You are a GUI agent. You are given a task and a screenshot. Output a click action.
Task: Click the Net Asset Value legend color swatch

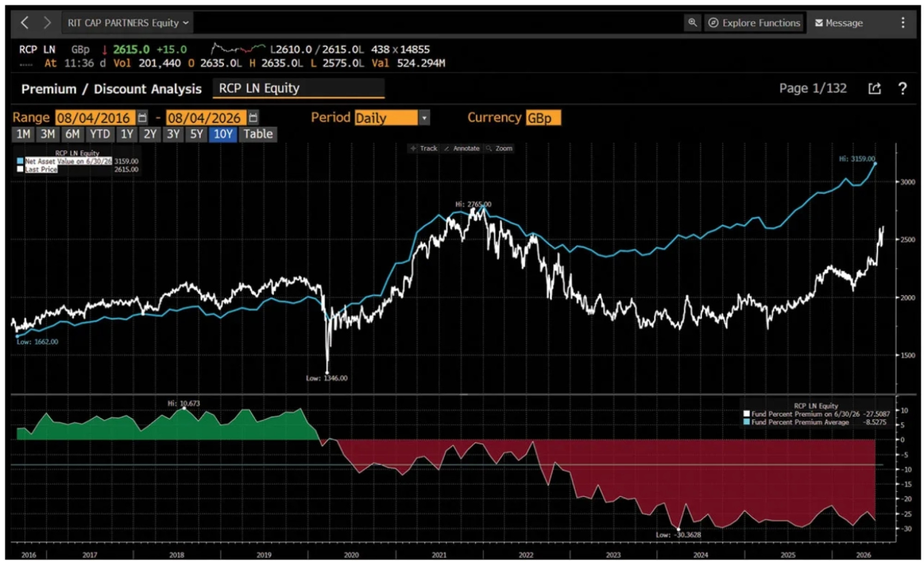20,161
